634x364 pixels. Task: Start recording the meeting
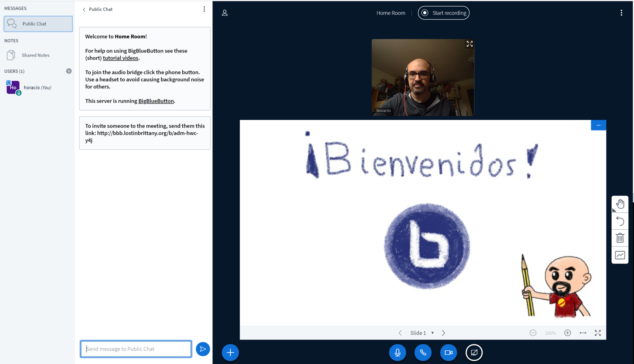tap(444, 13)
